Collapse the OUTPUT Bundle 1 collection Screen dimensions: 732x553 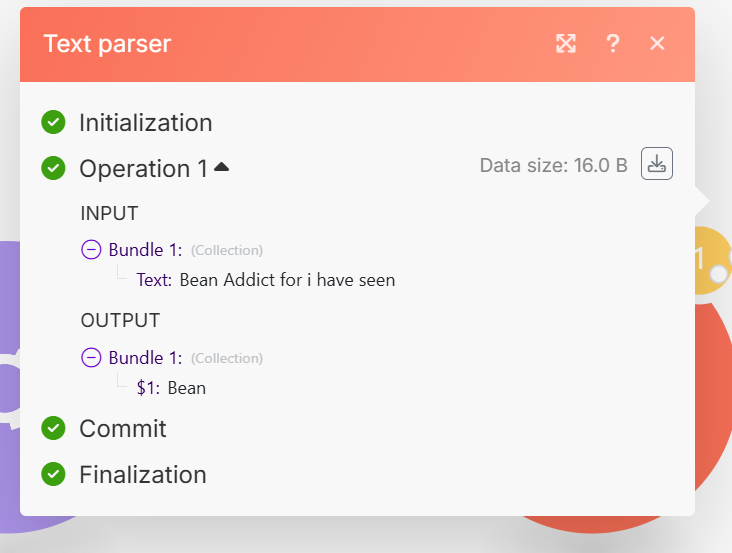(x=91, y=358)
